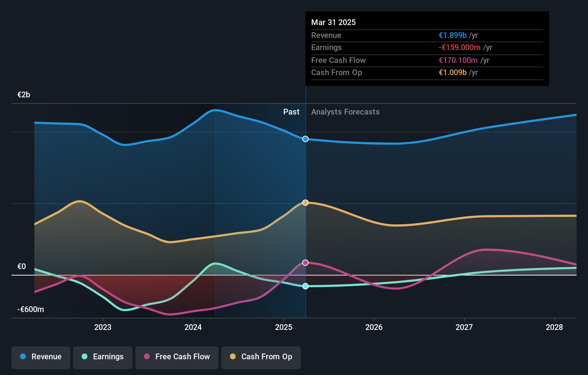Click the orange Cash From Op legend dot
Screen dimensions: 588x375
(x=233, y=357)
